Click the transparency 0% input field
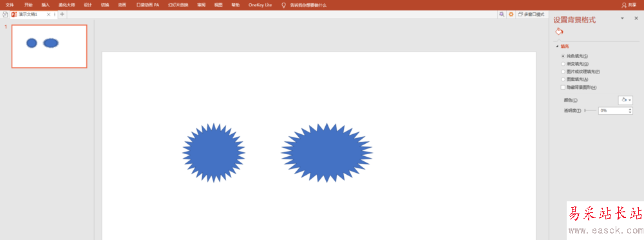This screenshot has height=240, width=644. 613,111
